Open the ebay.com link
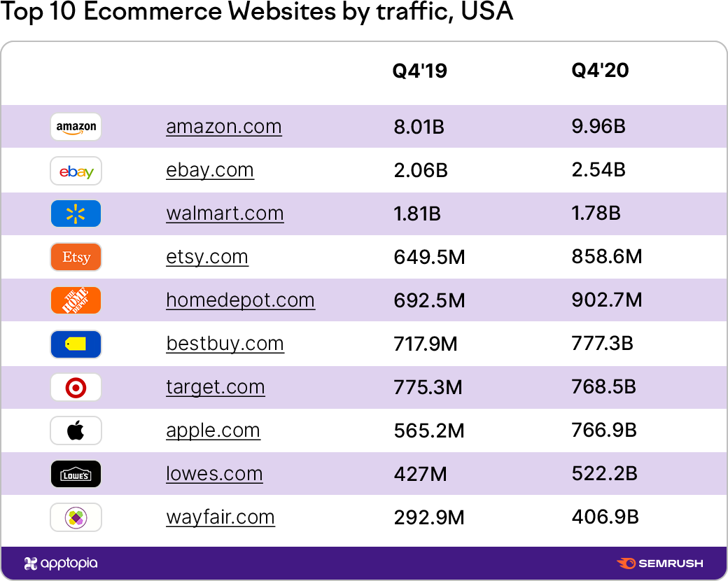728x581 pixels. point(210,170)
